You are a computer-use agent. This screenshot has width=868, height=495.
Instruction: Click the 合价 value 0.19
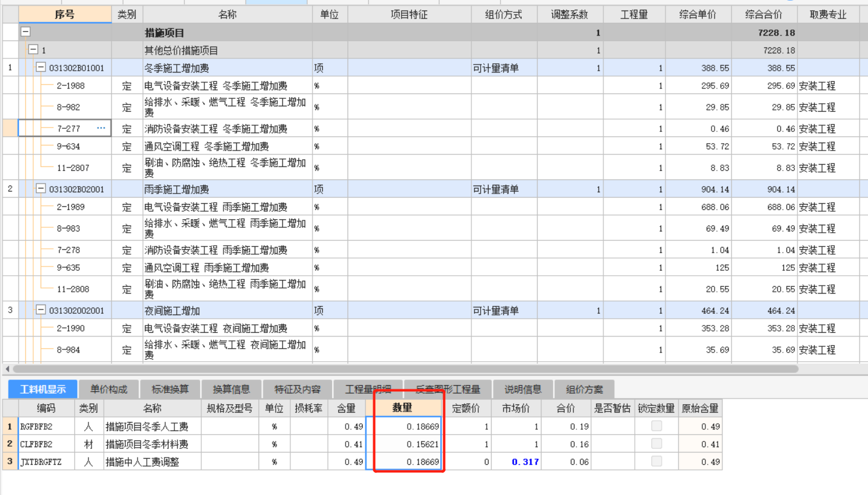[x=579, y=426]
